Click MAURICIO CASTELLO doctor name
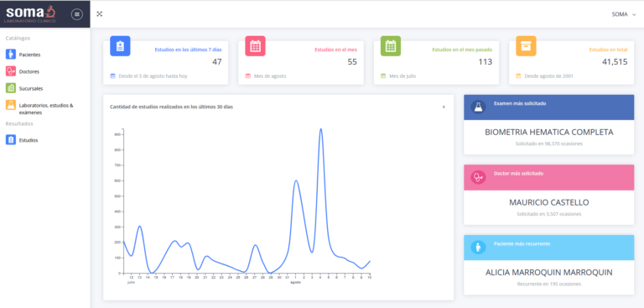The height and width of the screenshot is (308, 644). pos(548,203)
